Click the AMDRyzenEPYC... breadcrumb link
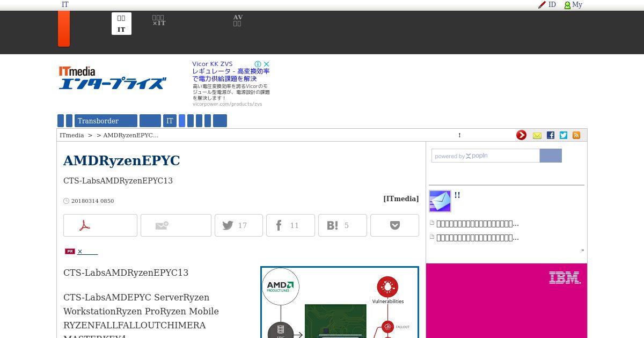Image resolution: width=644 pixels, height=338 pixels. (130, 135)
